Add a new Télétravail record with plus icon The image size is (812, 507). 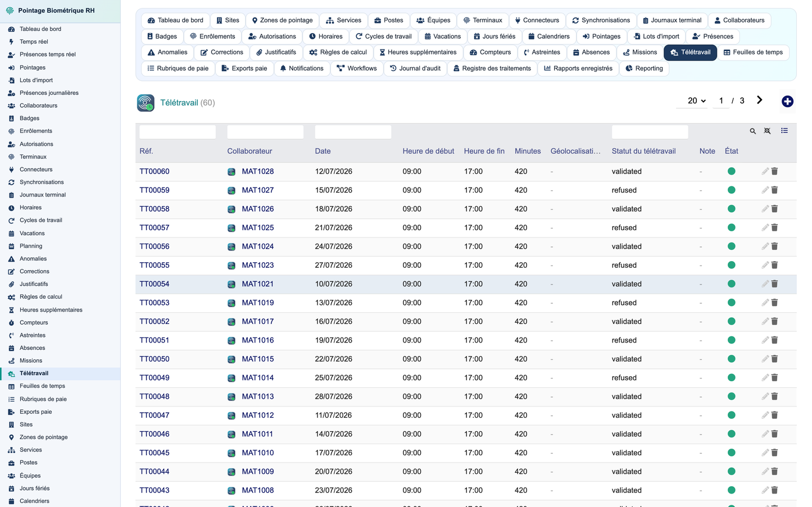point(787,101)
